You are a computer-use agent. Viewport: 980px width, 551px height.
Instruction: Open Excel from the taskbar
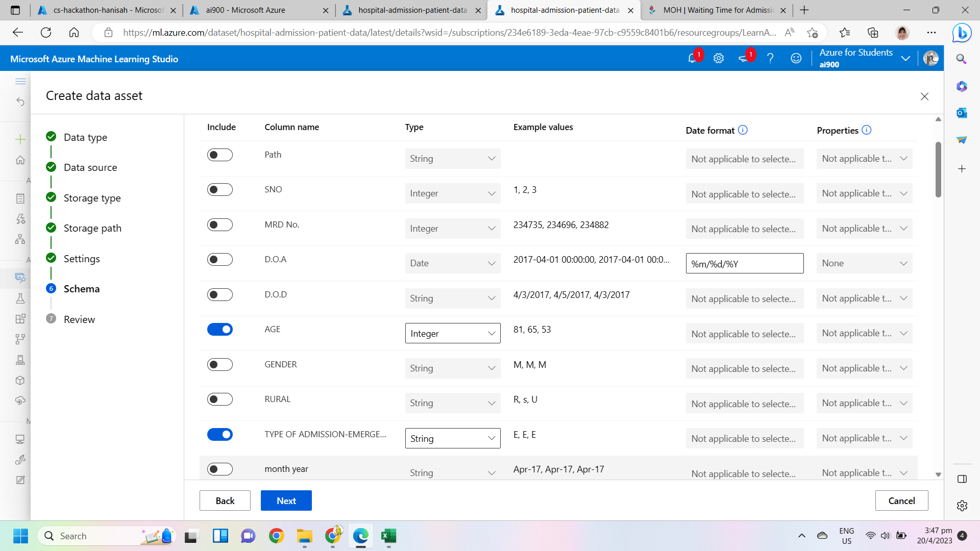coord(388,536)
